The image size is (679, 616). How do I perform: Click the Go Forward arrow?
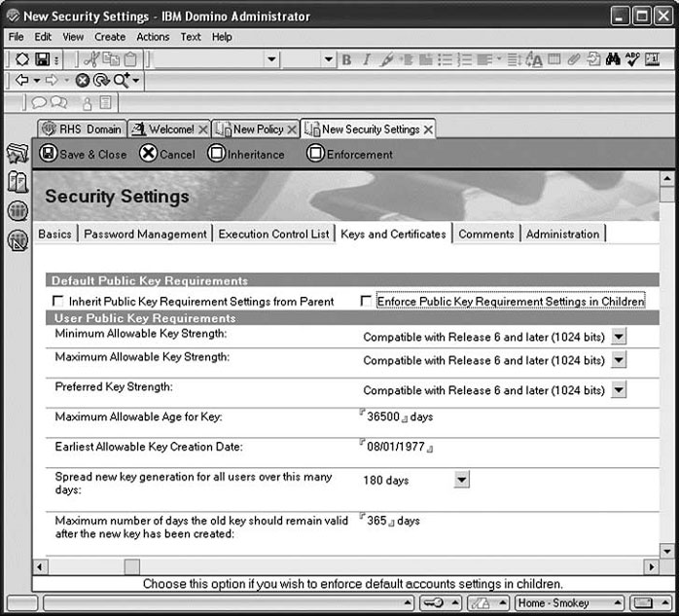point(52,80)
